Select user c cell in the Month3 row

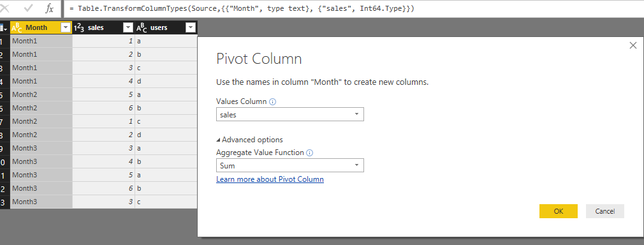[x=166, y=202]
